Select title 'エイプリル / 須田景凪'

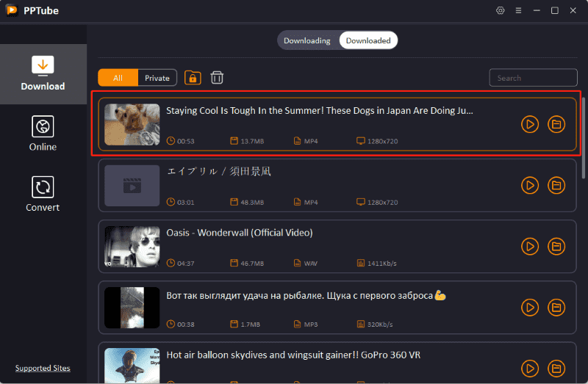pyautogui.click(x=218, y=172)
